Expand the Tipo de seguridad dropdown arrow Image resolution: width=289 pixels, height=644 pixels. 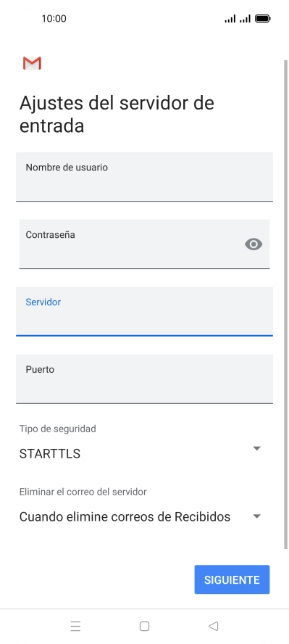click(x=256, y=448)
